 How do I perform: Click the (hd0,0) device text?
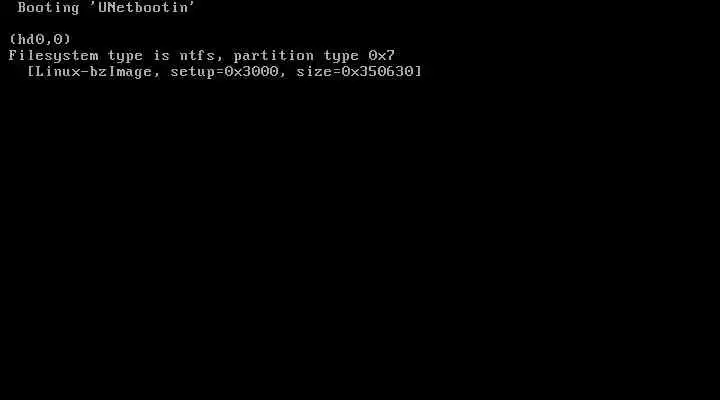pyautogui.click(x=40, y=39)
